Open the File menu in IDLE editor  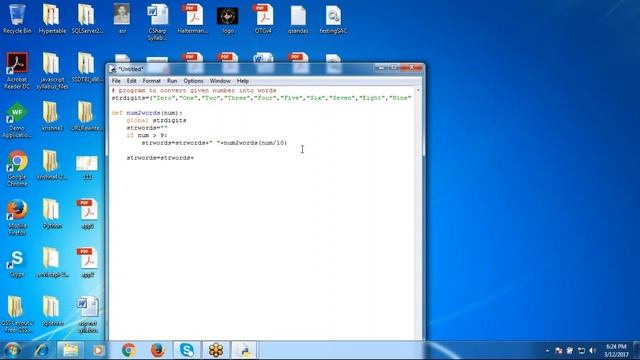tap(116, 81)
